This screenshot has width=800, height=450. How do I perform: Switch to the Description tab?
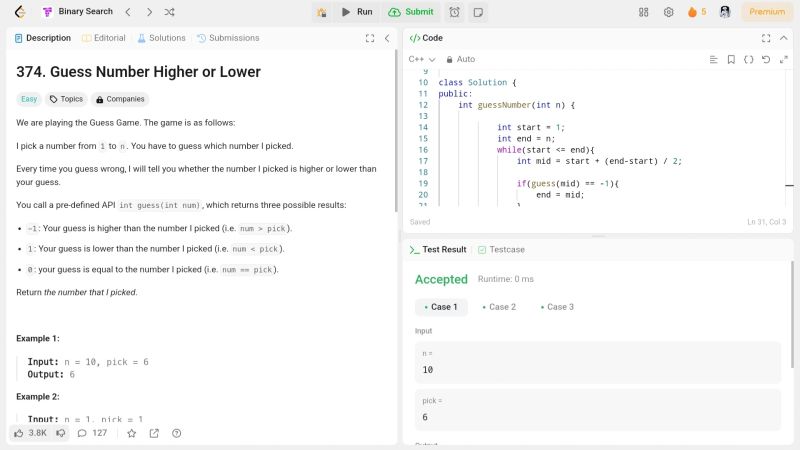point(43,38)
